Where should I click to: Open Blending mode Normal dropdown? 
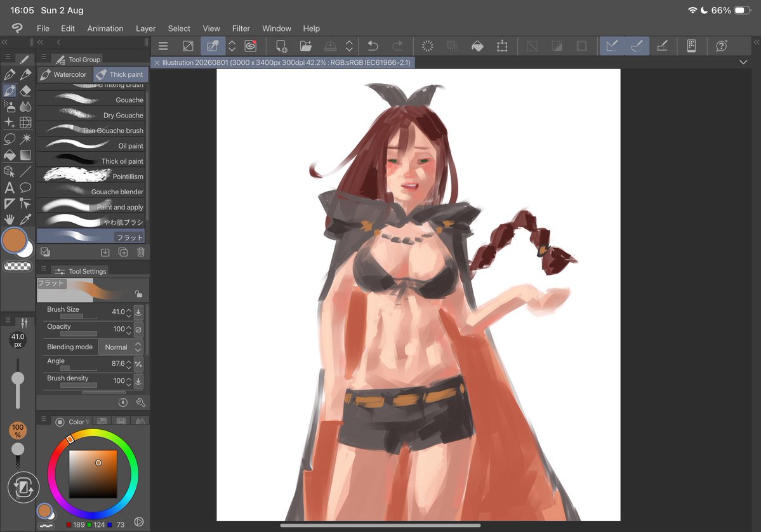[x=121, y=347]
